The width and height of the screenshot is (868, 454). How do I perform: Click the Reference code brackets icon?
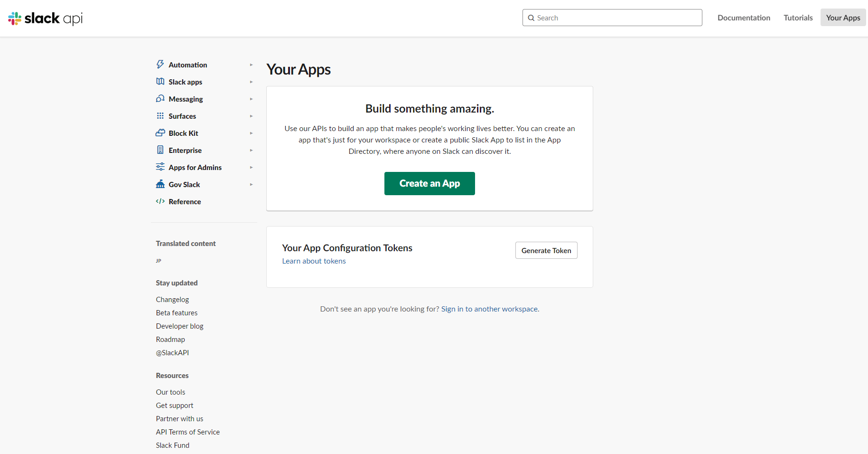pos(160,201)
